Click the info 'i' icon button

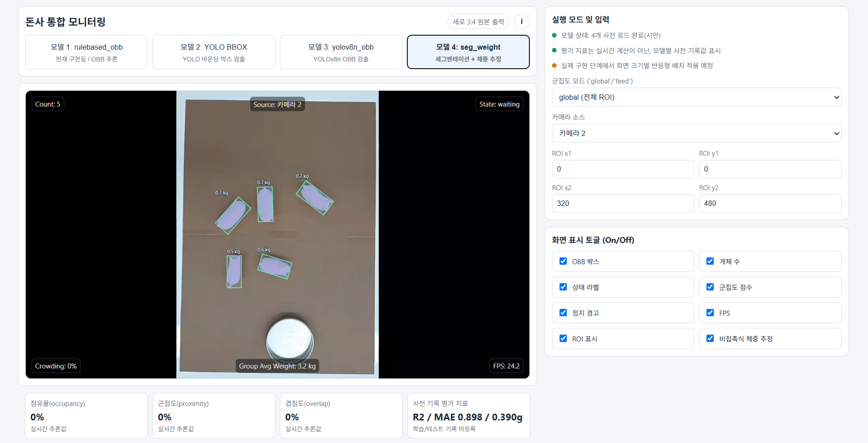521,21
